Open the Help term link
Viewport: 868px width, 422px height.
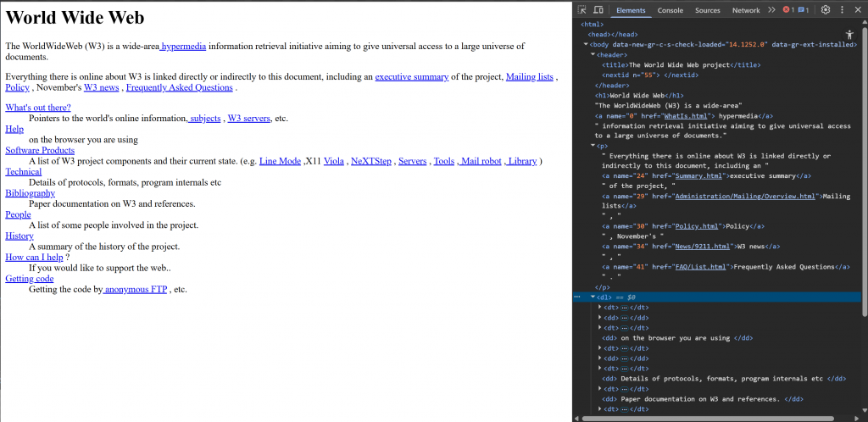(x=14, y=129)
